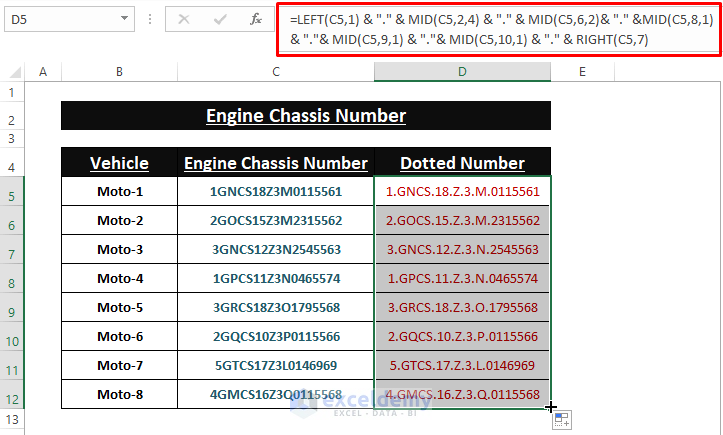Click Engine Chassis Number column header cell
Screen dimensions: 723x435
pyautogui.click(x=276, y=162)
